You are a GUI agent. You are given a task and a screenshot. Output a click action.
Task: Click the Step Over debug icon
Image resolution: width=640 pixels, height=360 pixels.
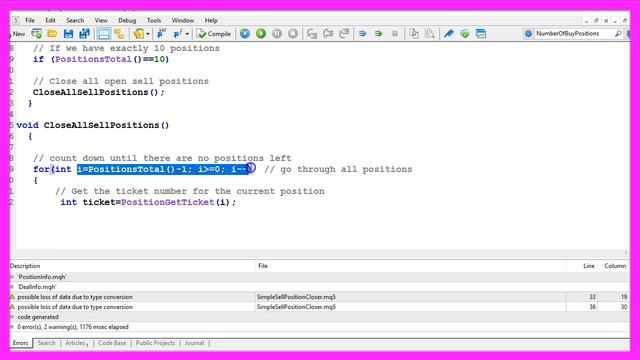(x=328, y=34)
